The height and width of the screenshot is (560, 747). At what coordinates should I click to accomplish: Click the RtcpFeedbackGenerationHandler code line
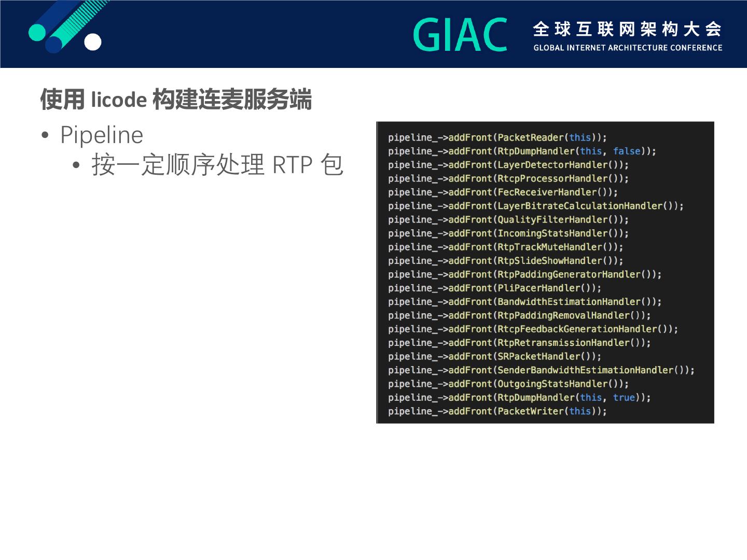click(x=533, y=329)
